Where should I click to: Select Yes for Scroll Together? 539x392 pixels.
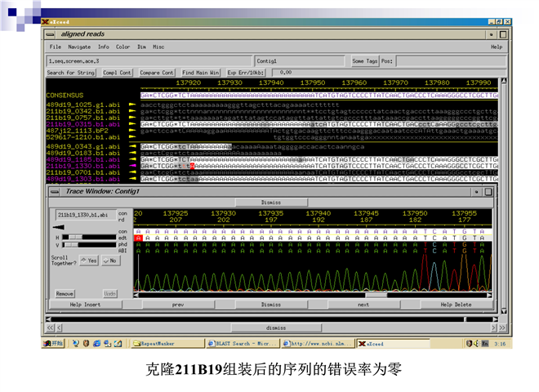(x=87, y=260)
